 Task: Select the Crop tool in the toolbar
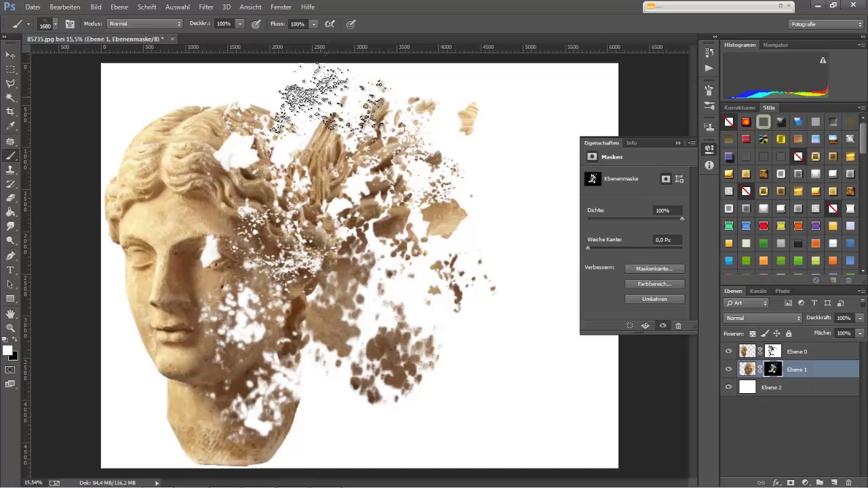[10, 111]
